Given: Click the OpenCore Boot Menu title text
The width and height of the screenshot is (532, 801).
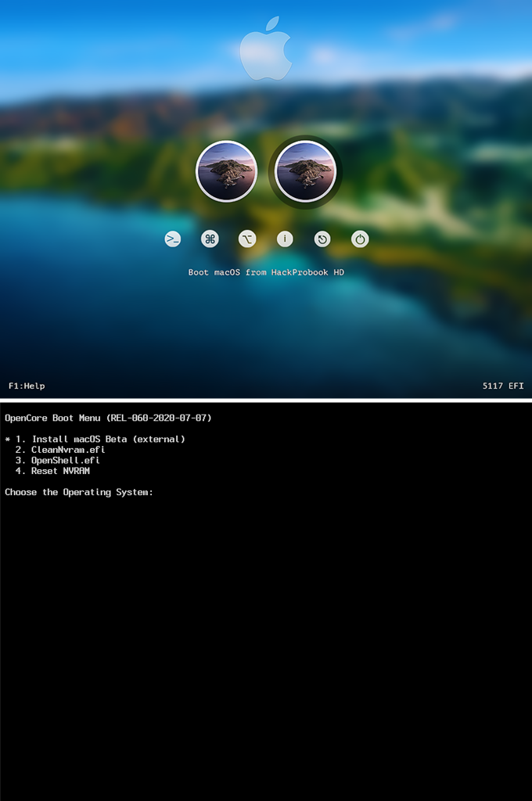Looking at the screenshot, I should click(108, 418).
